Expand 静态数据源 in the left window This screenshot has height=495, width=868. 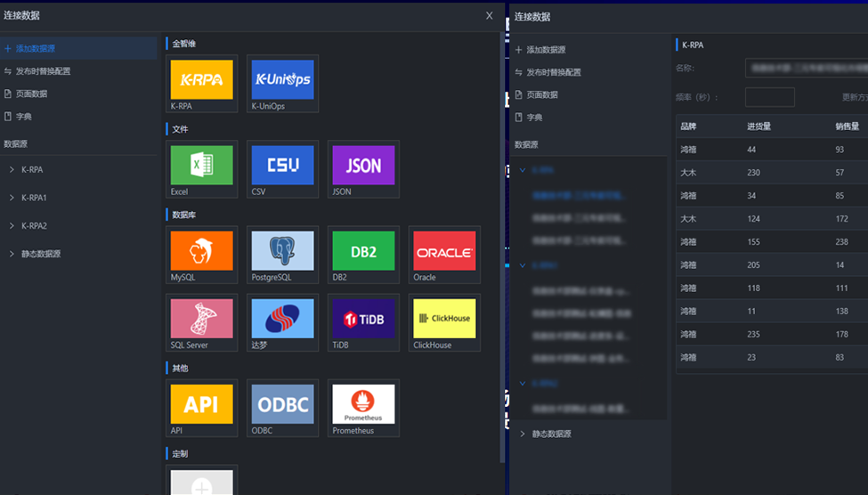(x=12, y=254)
